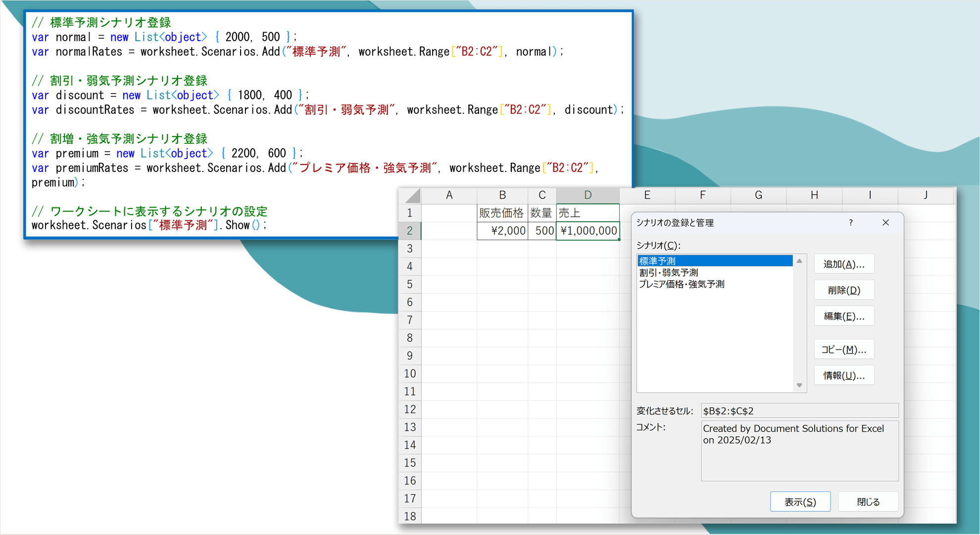
Task: Click inside the コメント text box
Action: 799,451
